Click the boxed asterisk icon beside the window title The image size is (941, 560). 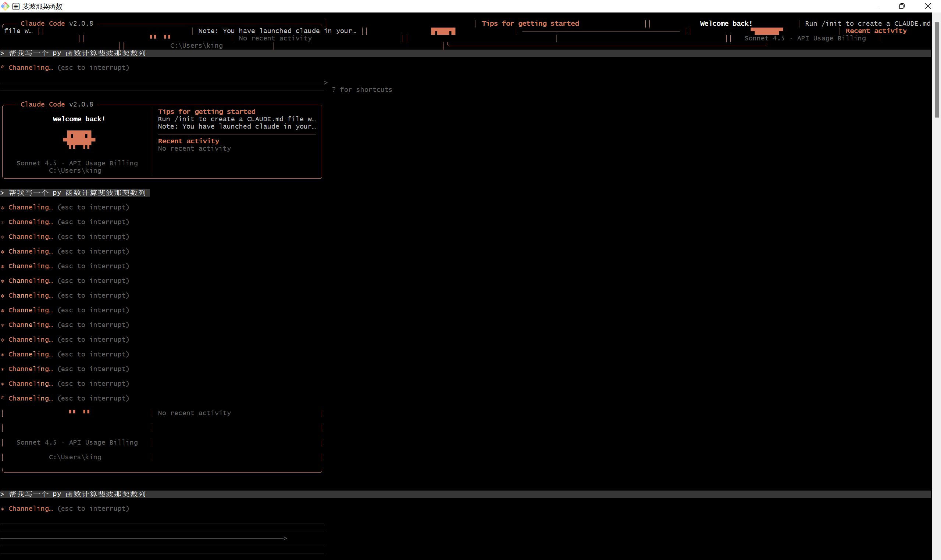click(16, 6)
